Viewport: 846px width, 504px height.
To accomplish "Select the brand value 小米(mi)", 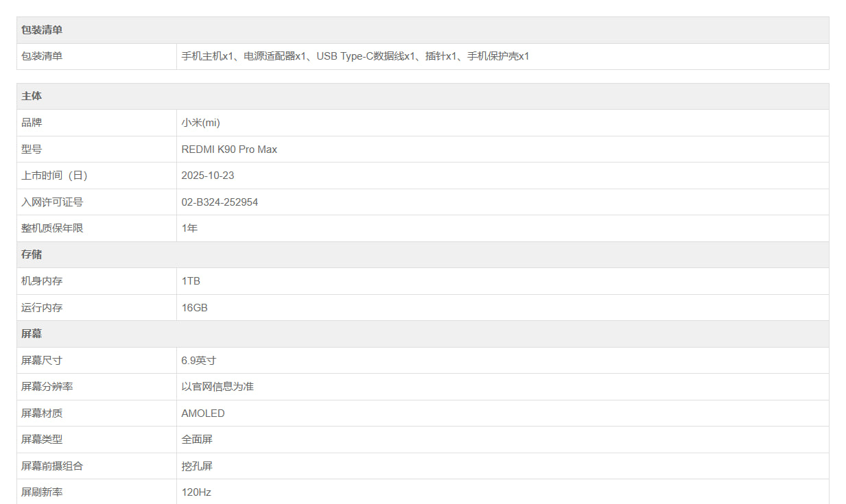I will [x=200, y=123].
